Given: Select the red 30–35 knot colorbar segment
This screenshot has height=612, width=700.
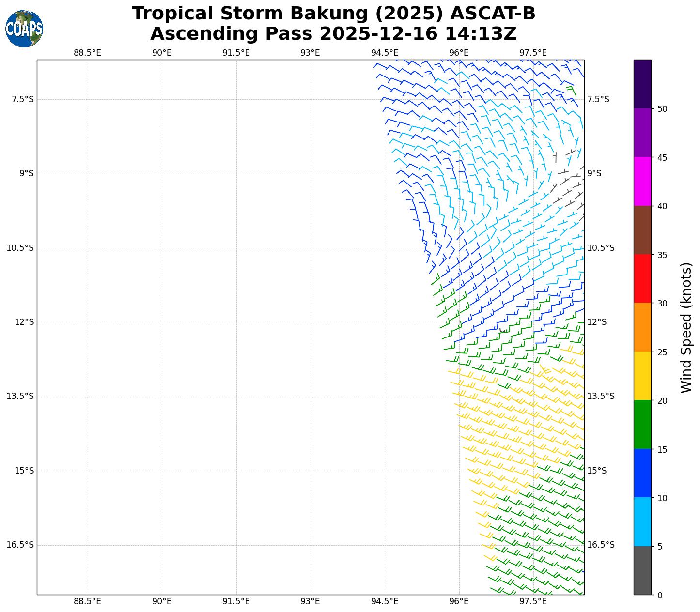Looking at the screenshot, I should (x=642, y=278).
